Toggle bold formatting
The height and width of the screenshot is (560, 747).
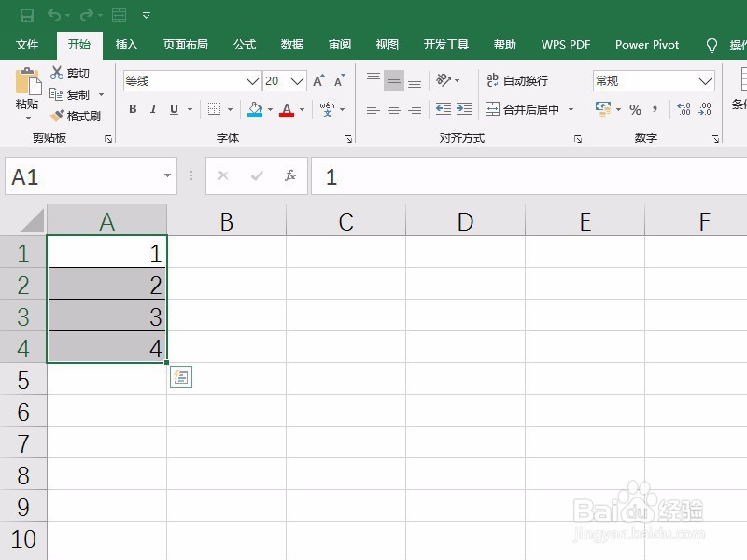(x=133, y=109)
